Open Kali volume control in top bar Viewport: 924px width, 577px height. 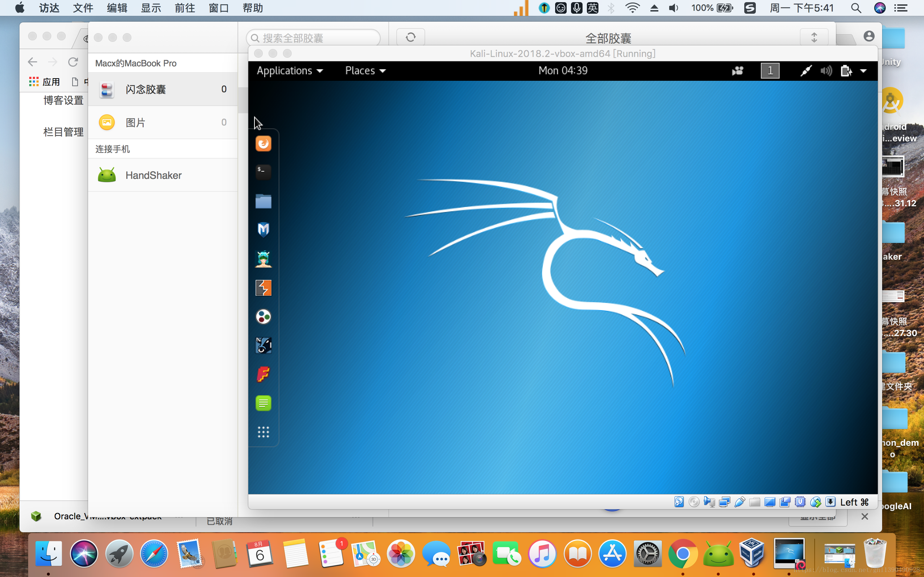(826, 71)
